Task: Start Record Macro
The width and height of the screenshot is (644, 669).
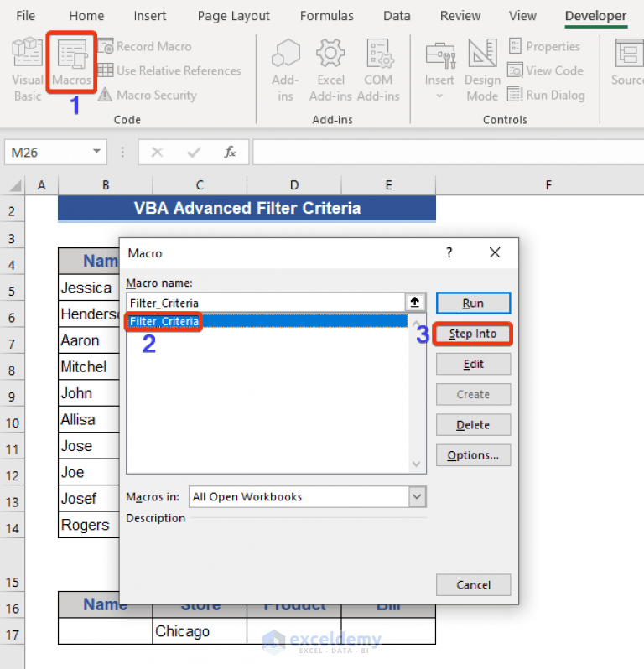Action: pyautogui.click(x=145, y=46)
